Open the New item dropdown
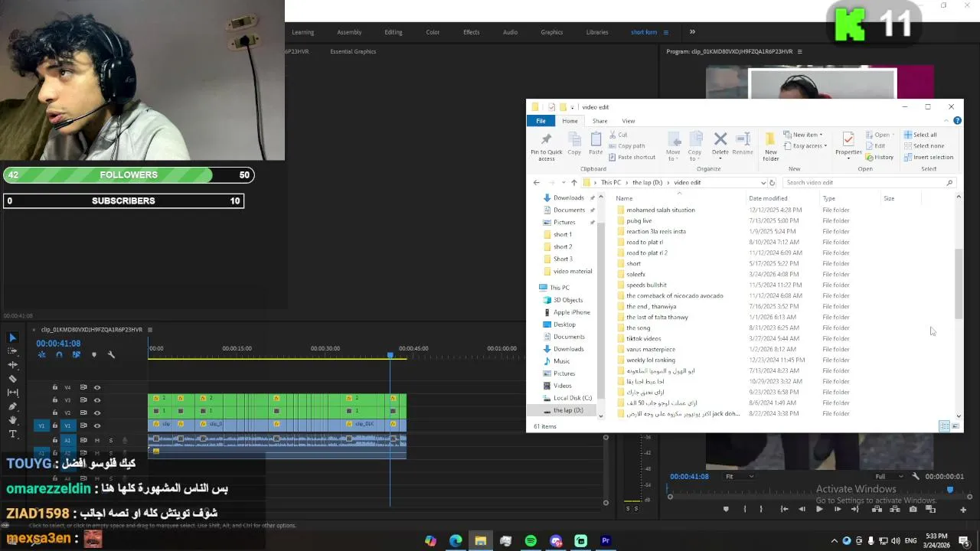The width and height of the screenshot is (980, 551). tap(803, 135)
